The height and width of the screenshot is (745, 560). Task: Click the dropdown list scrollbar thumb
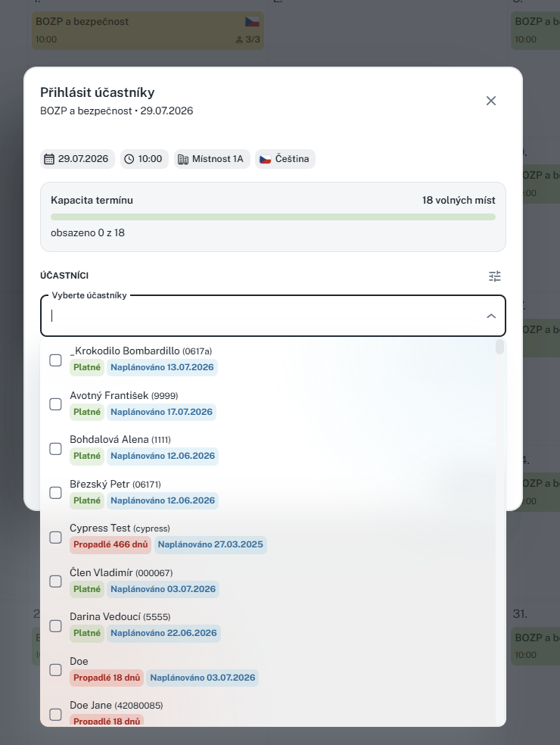[x=499, y=347]
